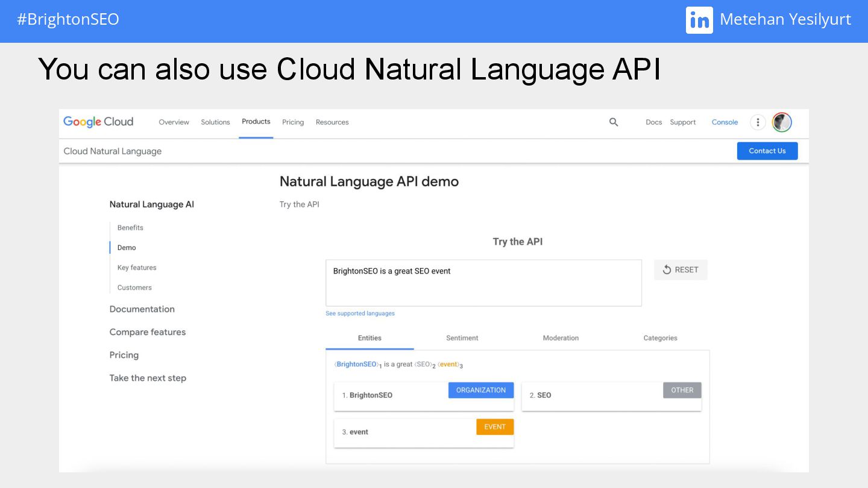Image resolution: width=868 pixels, height=488 pixels.
Task: Select Natural Language AI sidebar heading
Action: 152,204
